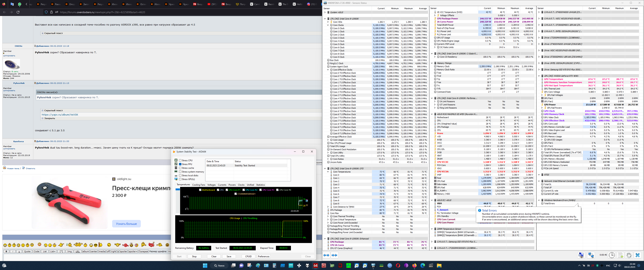The width and height of the screenshot is (644, 270).
Task: Click HWiNFO collapse columns arrows icon
Action: [x=335, y=255]
